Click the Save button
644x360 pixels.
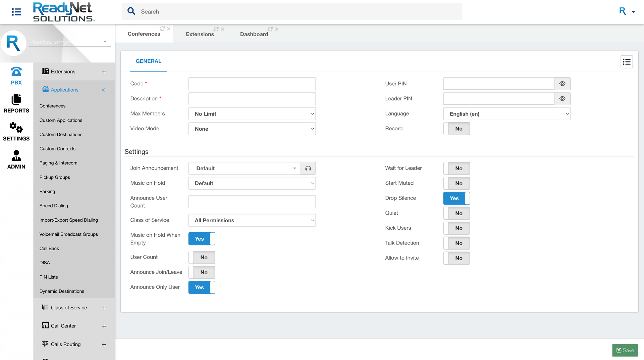pyautogui.click(x=625, y=350)
